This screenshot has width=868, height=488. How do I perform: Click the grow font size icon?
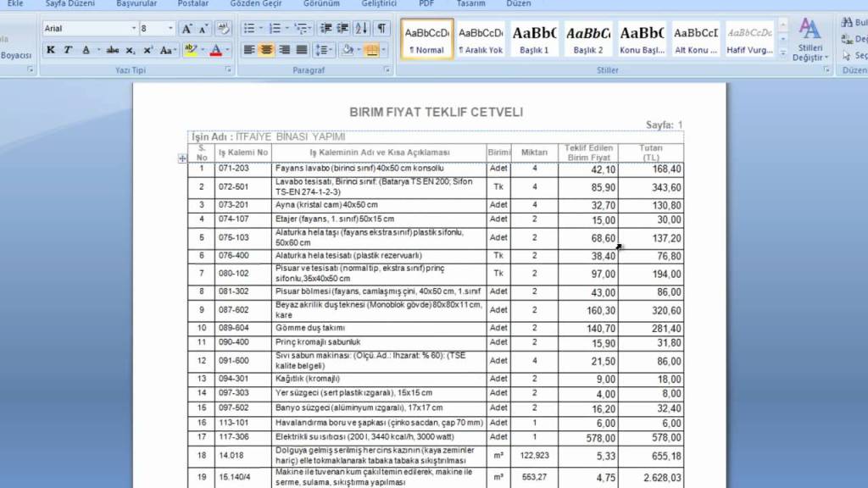pos(187,29)
